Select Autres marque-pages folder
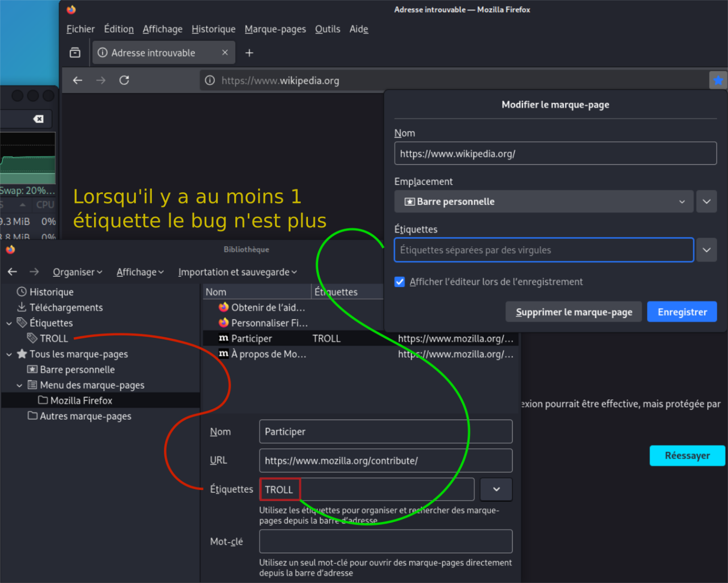728x583 pixels. pos(86,416)
